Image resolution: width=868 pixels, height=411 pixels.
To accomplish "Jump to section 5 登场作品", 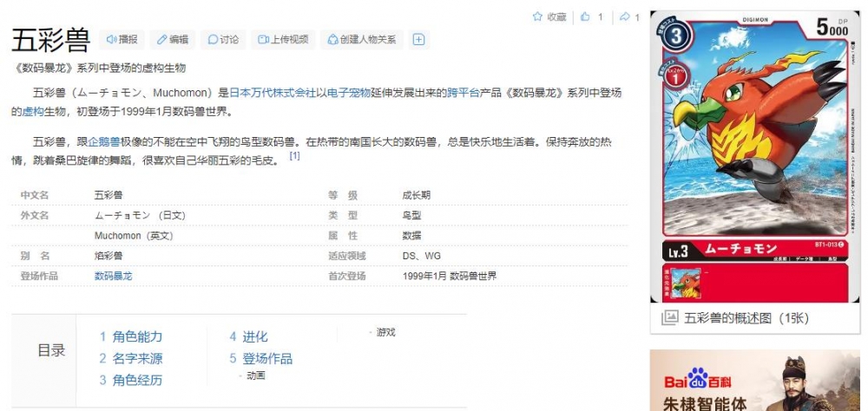I will point(261,358).
